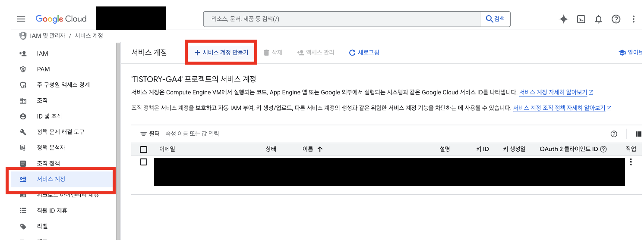Click 새로고침 to reload list

364,53
